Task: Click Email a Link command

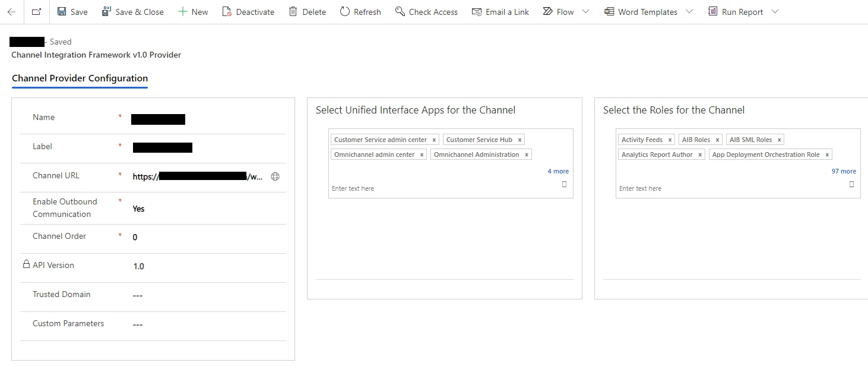Action: click(500, 12)
